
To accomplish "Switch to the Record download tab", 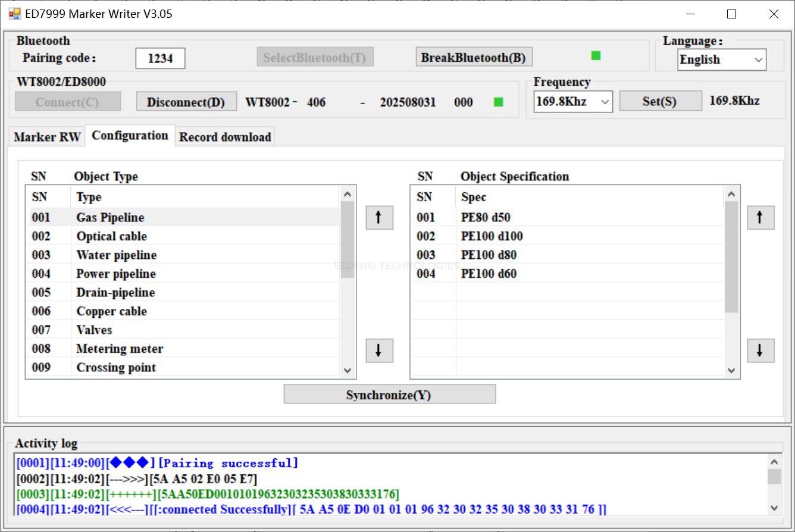I will (x=225, y=136).
